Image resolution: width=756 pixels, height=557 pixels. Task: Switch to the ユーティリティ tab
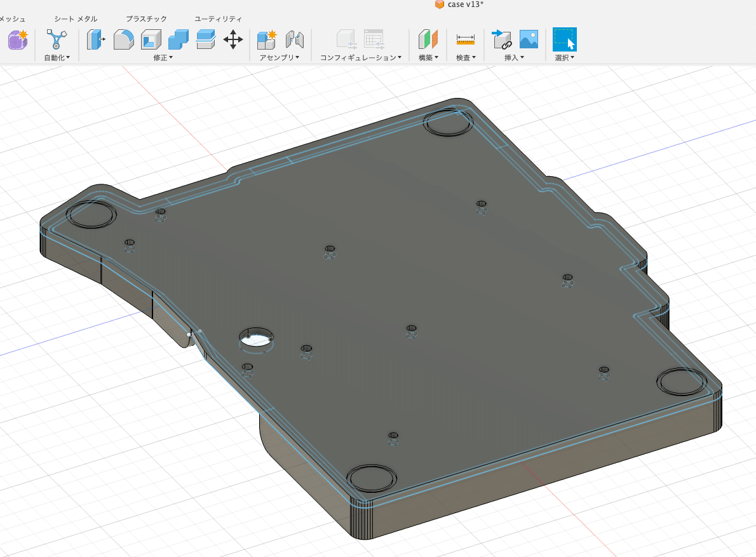coord(218,19)
